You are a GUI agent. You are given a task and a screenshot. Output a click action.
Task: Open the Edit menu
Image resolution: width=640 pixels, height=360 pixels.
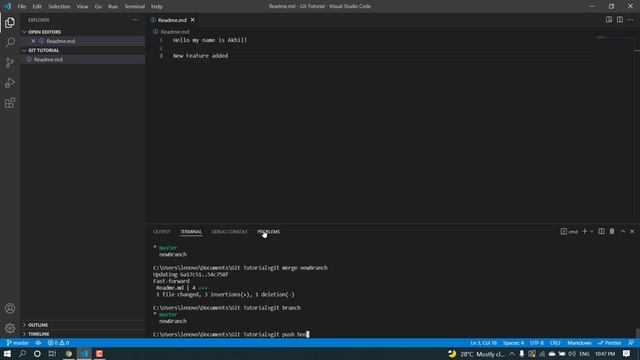coord(37,7)
